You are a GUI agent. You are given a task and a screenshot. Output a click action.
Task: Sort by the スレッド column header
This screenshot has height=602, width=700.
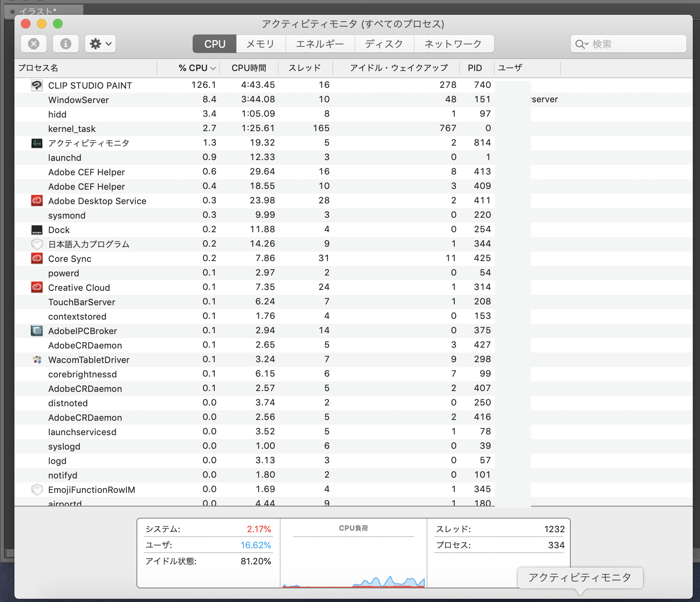(x=305, y=68)
